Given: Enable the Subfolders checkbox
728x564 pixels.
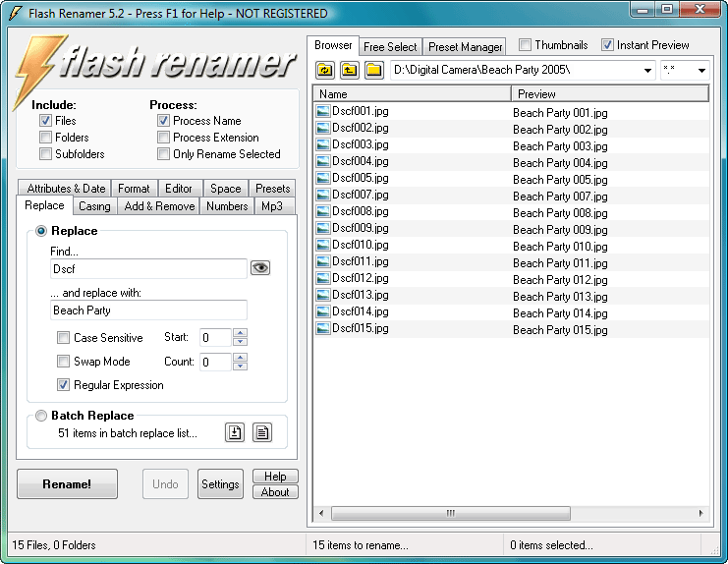Looking at the screenshot, I should click(x=45, y=154).
